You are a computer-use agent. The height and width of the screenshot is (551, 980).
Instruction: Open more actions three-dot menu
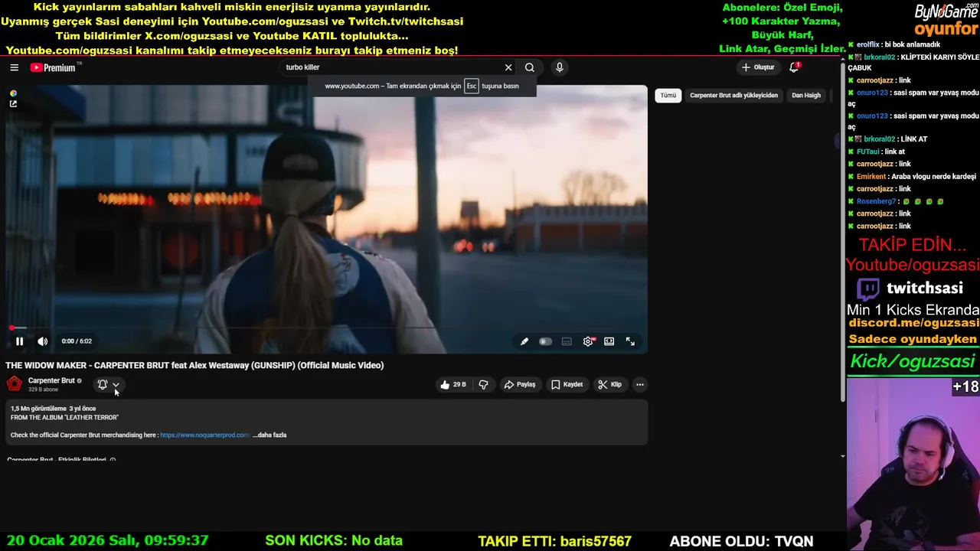[640, 384]
